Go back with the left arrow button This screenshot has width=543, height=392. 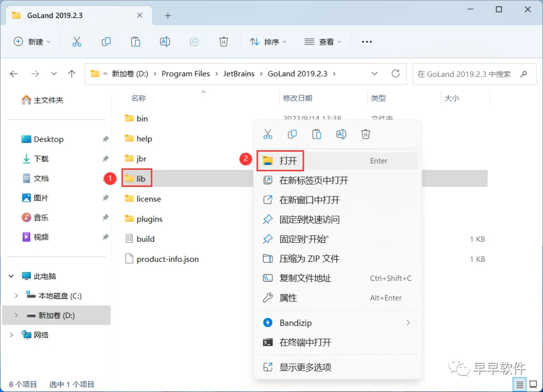tap(14, 74)
